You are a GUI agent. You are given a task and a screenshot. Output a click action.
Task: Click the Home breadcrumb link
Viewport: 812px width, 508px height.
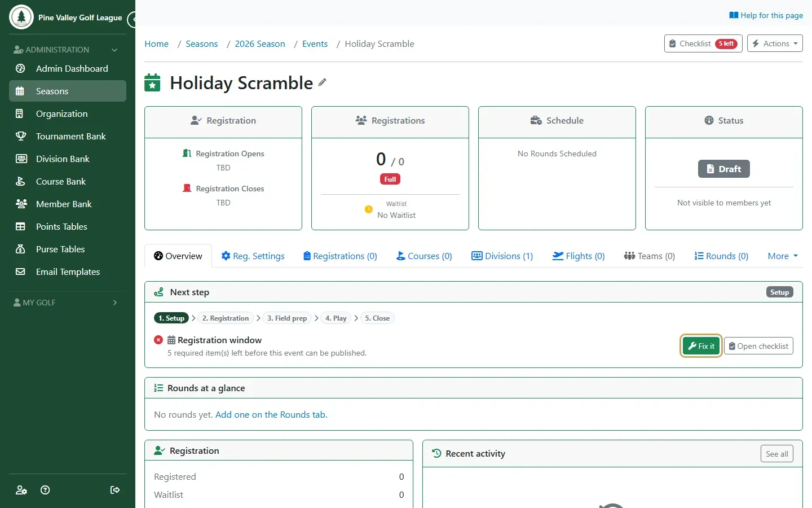point(156,44)
